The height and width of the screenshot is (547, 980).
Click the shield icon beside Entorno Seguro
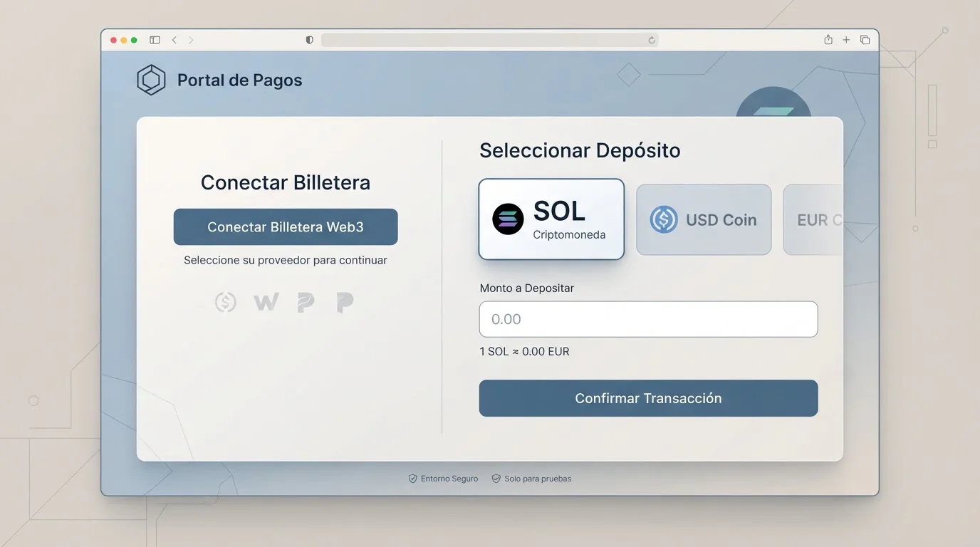tap(412, 479)
